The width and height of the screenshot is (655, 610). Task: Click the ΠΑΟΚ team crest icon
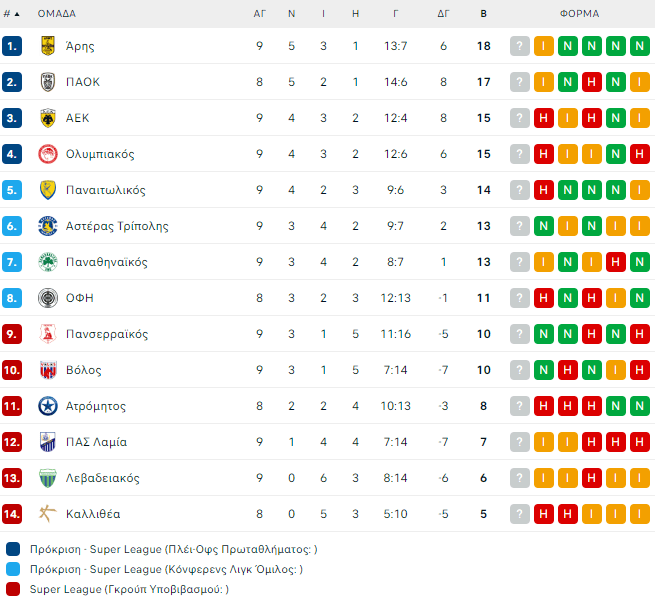[47, 82]
